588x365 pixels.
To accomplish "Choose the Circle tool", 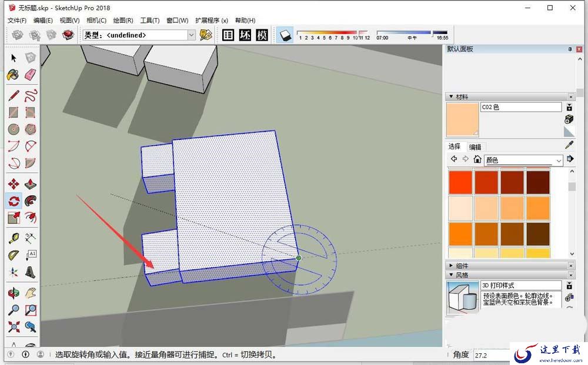I will (x=14, y=129).
